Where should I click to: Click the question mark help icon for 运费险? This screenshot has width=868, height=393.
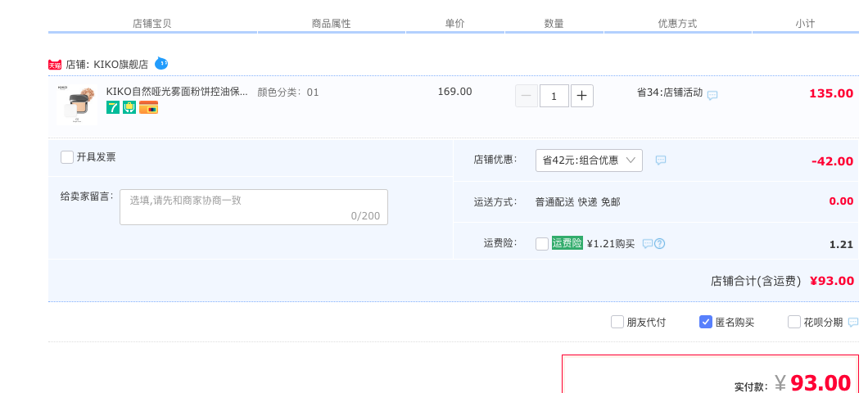659,243
